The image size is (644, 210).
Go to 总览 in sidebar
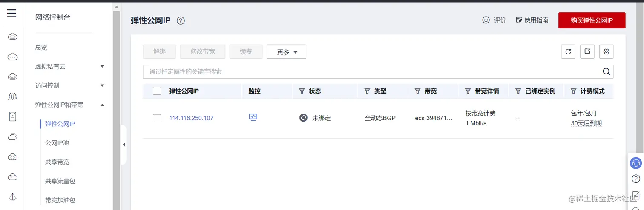tap(41, 47)
